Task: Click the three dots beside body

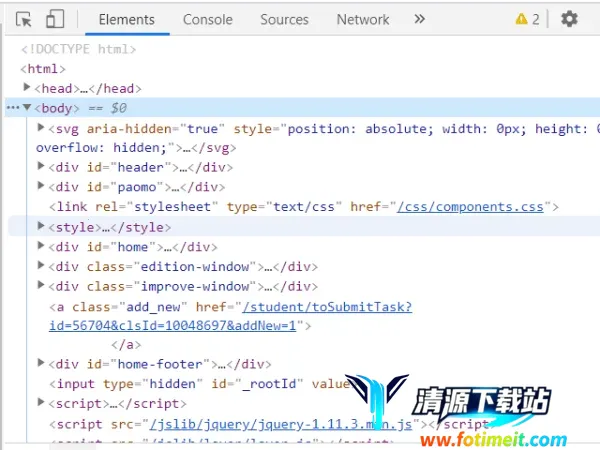Action: pos(12,107)
